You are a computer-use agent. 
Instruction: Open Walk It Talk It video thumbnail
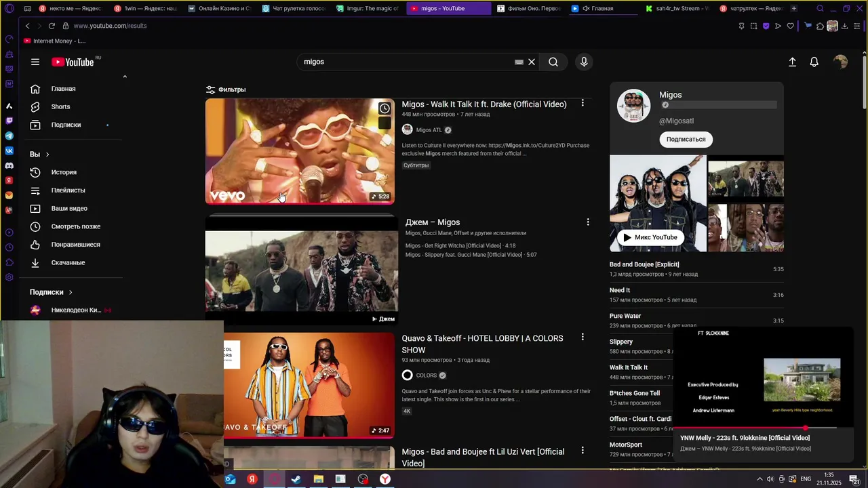(x=300, y=151)
